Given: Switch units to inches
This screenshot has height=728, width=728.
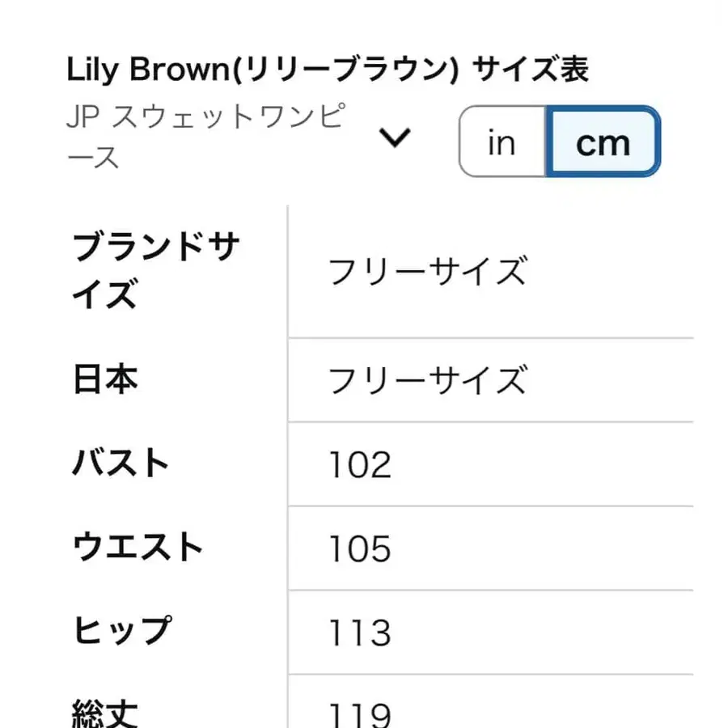Looking at the screenshot, I should [502, 142].
